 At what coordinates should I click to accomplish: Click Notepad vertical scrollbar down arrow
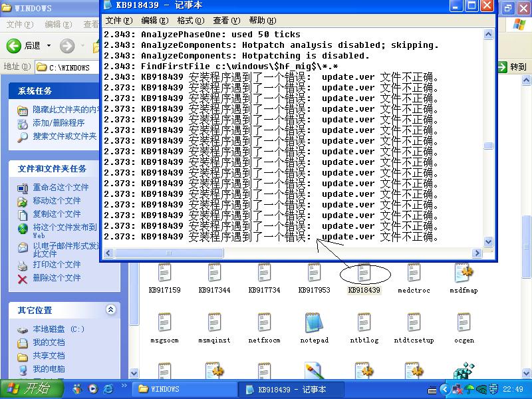tap(488, 241)
